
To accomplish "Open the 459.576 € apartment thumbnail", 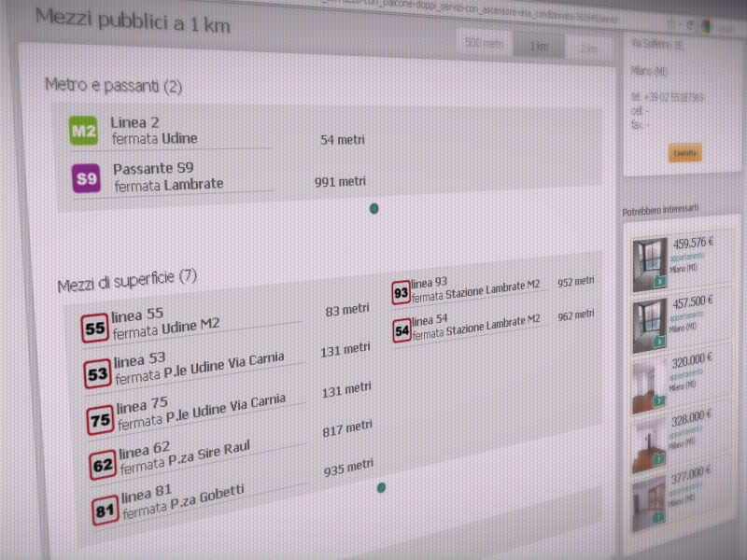I will [x=649, y=265].
